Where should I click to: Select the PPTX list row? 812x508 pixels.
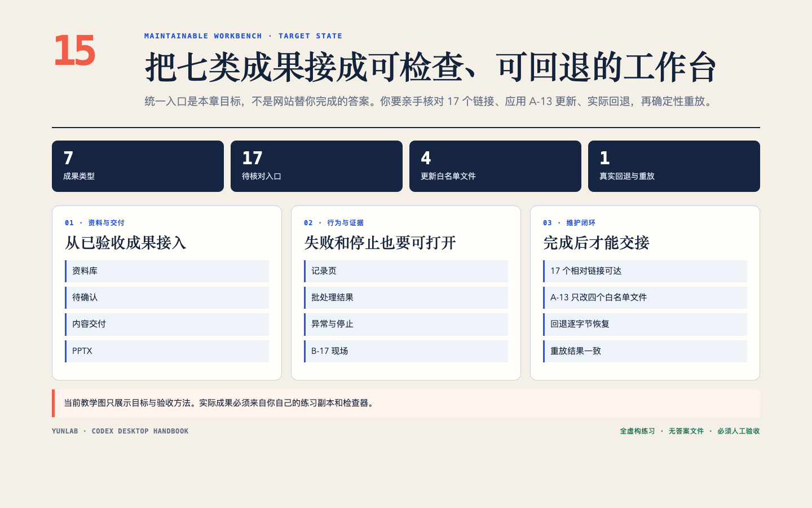(x=167, y=351)
